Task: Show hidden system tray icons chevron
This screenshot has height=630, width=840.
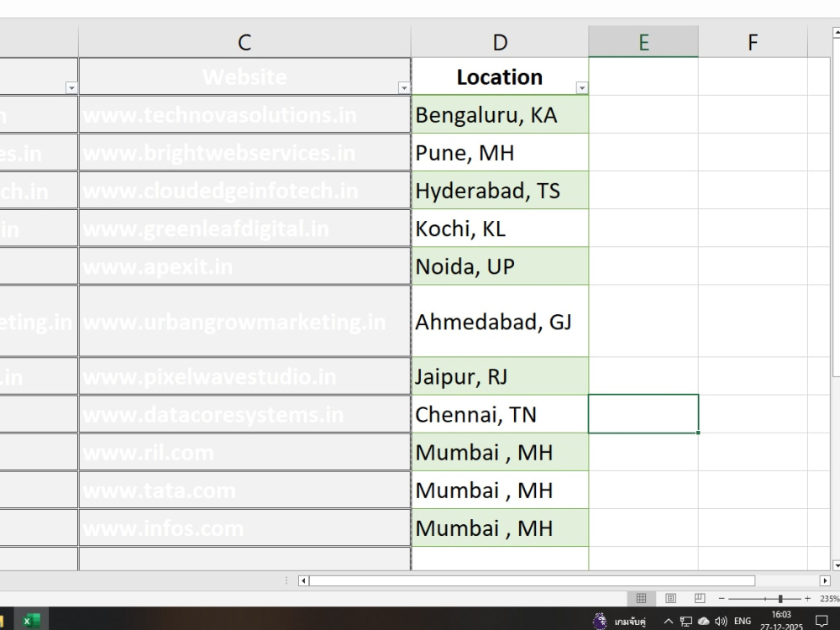Action: click(669, 622)
